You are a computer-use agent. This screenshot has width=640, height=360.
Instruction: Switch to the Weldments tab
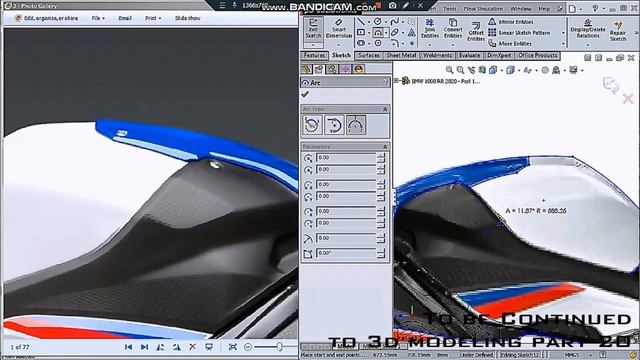pos(437,56)
